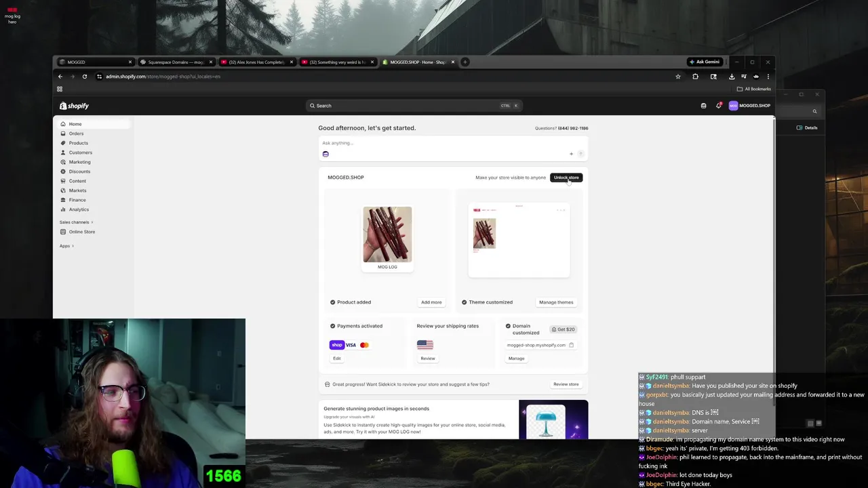
Task: Open Discounts in the sidebar
Action: [79, 171]
